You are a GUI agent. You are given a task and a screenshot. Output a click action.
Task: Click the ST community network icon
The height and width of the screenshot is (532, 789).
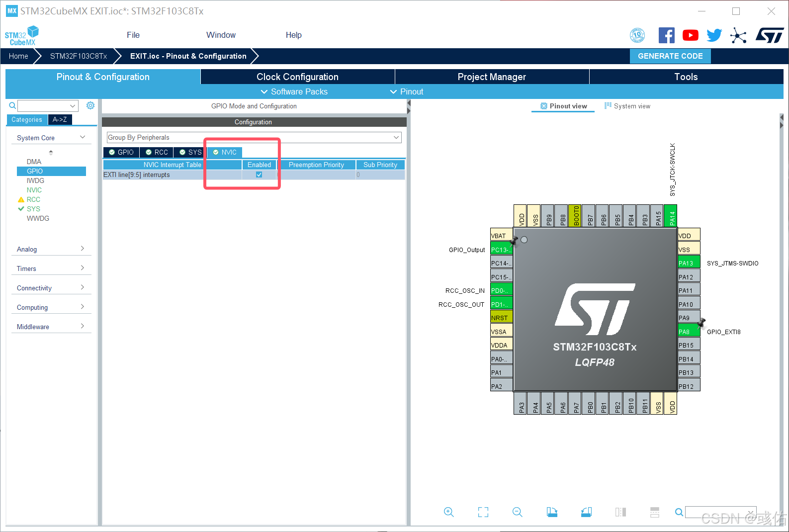click(738, 35)
